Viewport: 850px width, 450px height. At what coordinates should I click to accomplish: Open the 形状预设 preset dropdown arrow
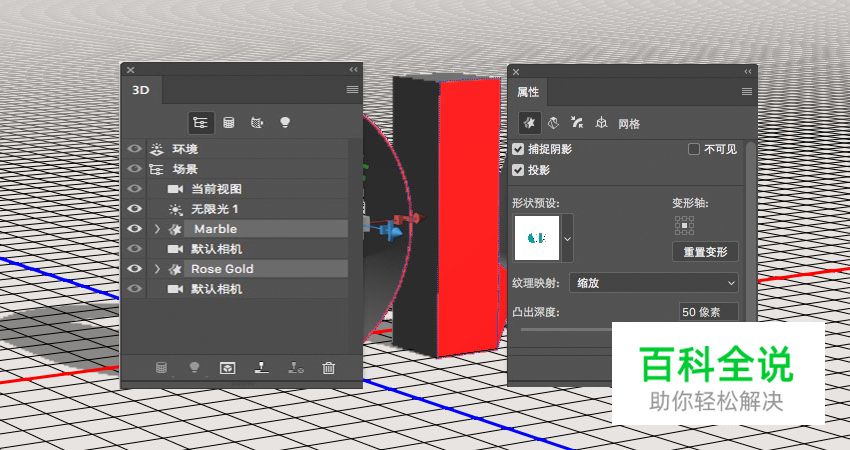tap(567, 238)
